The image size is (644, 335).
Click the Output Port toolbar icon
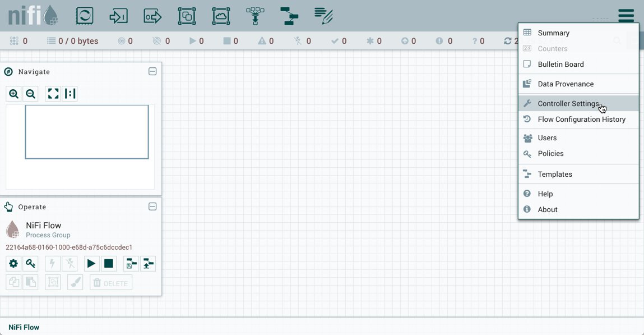[x=152, y=16]
